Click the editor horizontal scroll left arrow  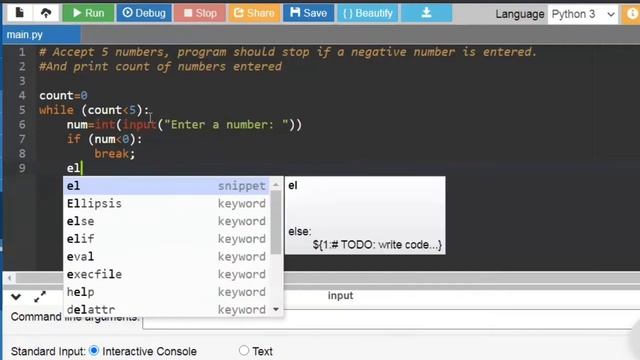pos(9,278)
